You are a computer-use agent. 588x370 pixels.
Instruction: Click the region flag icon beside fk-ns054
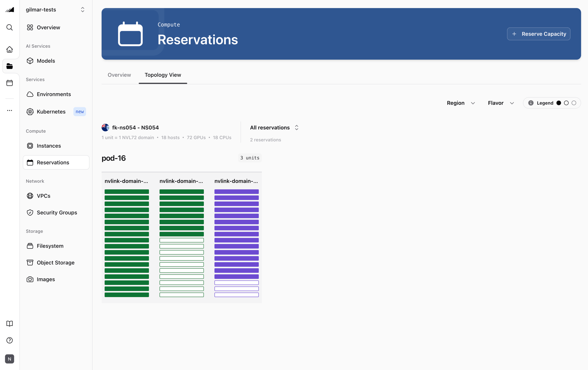105,127
